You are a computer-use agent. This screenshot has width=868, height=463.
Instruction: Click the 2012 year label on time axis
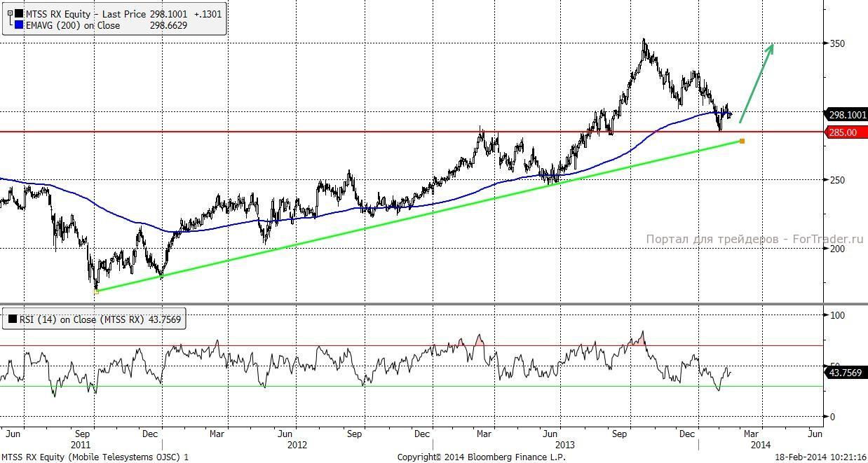297,444
